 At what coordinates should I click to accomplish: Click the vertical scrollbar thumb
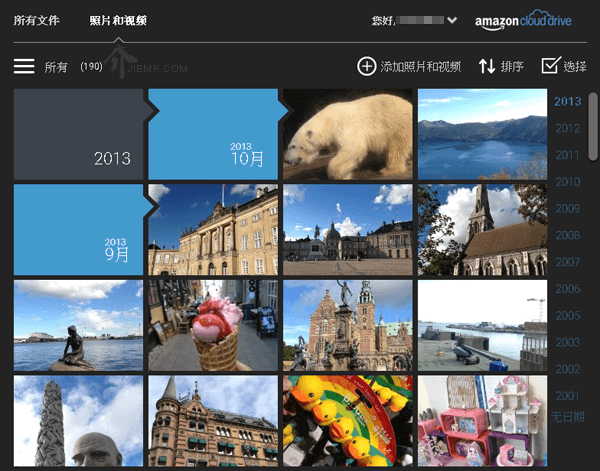(593, 126)
